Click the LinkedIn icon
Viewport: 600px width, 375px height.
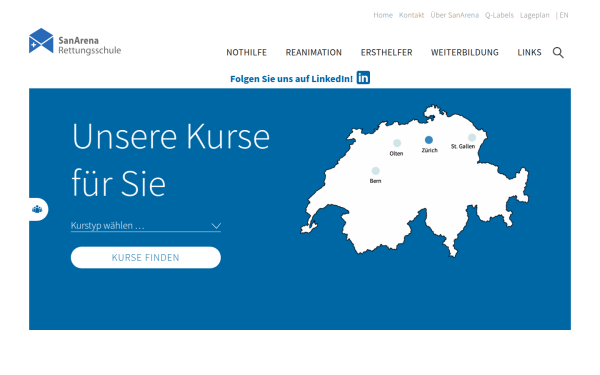click(x=363, y=78)
